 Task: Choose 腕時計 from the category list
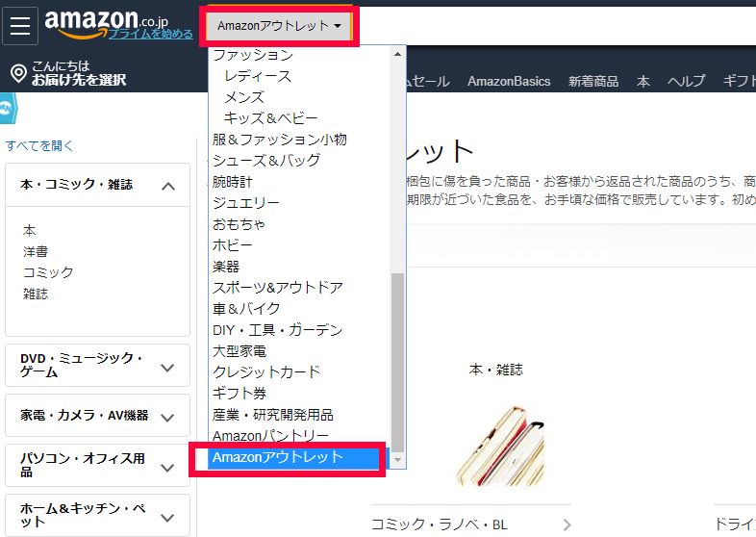233,182
